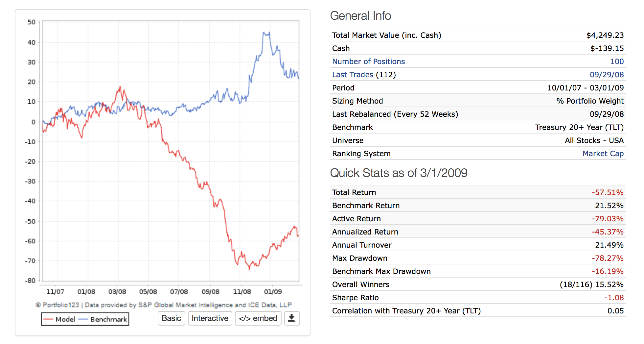
Task: Click the Benchmark label in chart legend
Action: pyautogui.click(x=108, y=319)
